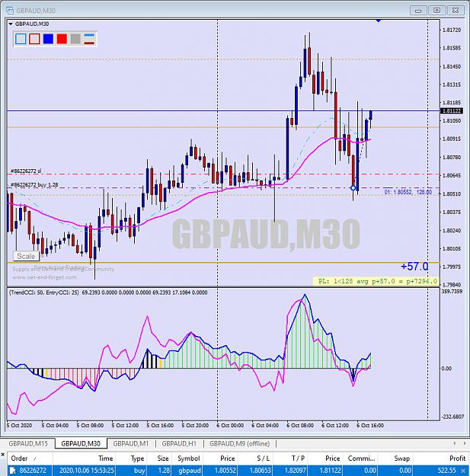The width and height of the screenshot is (470, 476).
Task: Close the terminal panel with x
Action: pos(3,455)
